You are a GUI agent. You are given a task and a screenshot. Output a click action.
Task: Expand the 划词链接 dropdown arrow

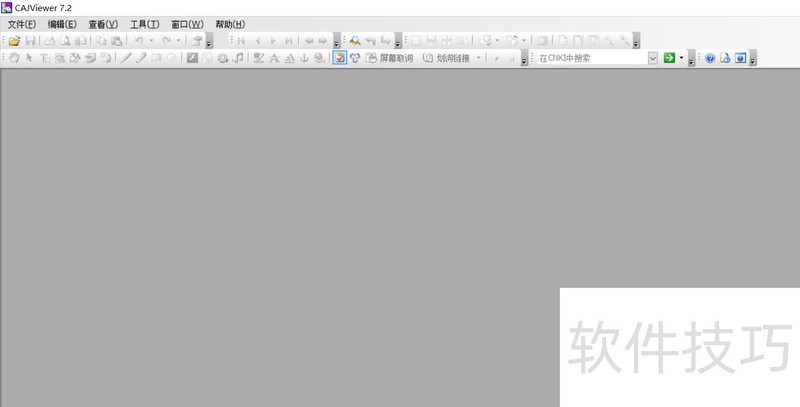(479, 58)
